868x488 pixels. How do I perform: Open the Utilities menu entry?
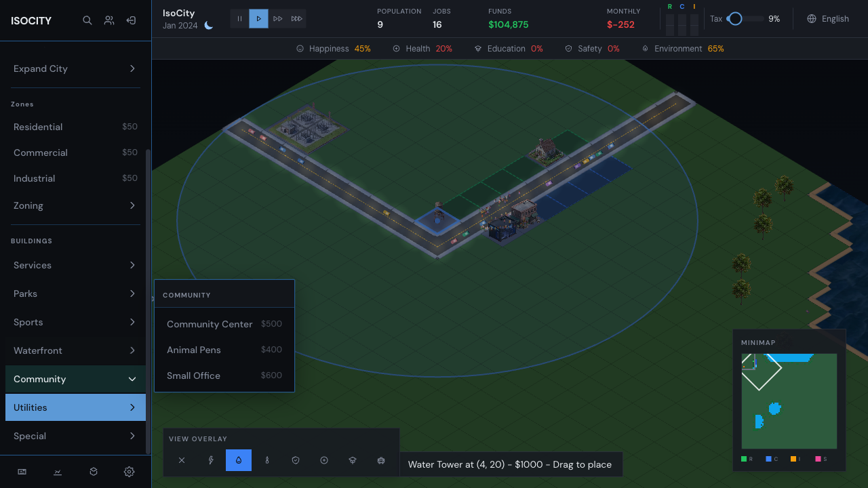click(x=75, y=407)
